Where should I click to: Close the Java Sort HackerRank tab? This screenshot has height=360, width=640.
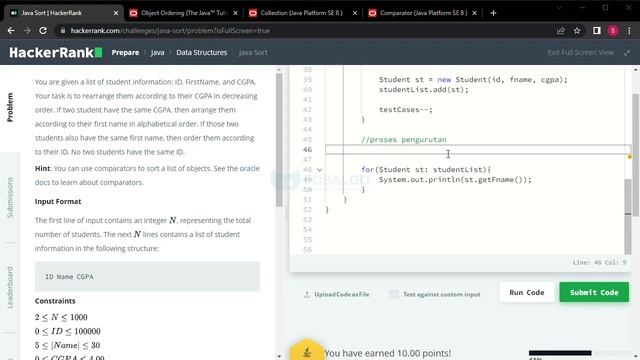116,13
